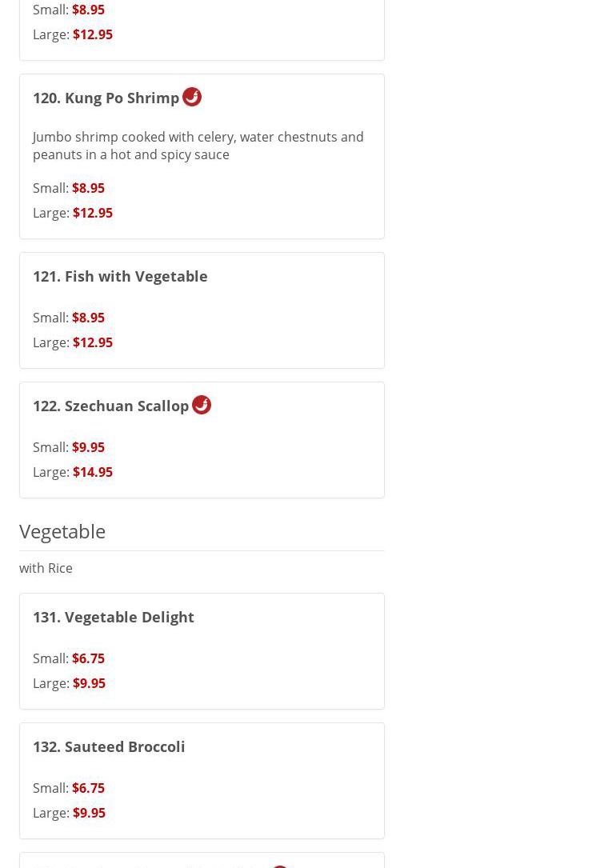Screen dimensions: 616x868
Task: Select Small $8.95 under Fish with Vegetable
Action: pos(69,318)
